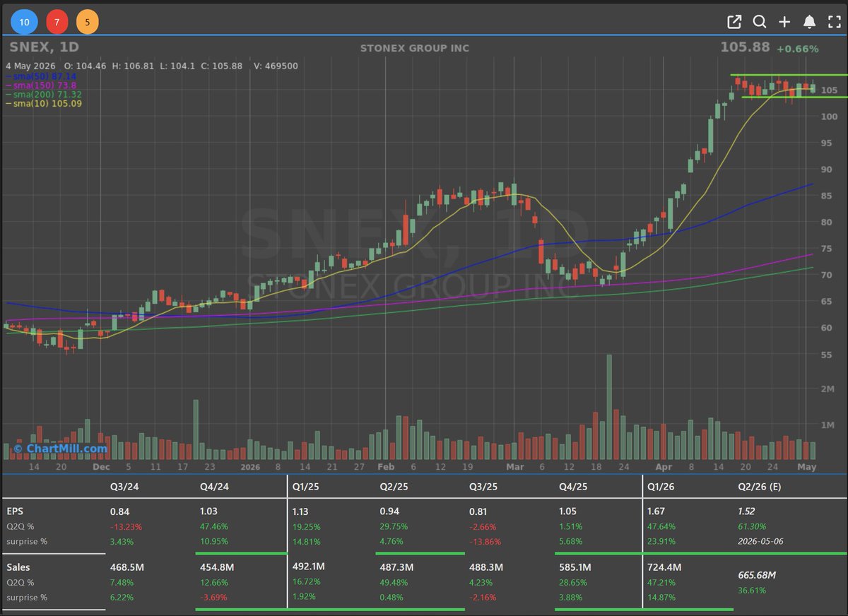This screenshot has width=848, height=616.
Task: Select the sma(200) 71.32 legend entry
Action: 44,94
